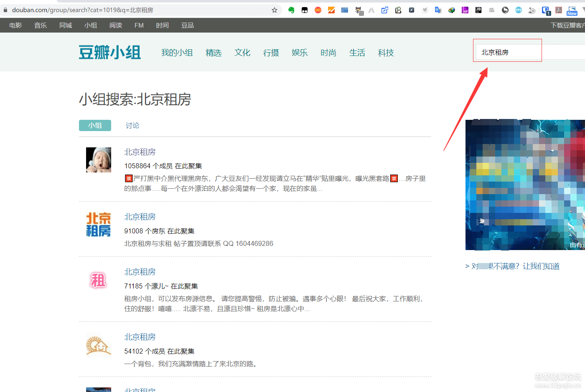This screenshot has height=392, width=585.
Task: Open the sun and house group avatar
Action: (99, 345)
